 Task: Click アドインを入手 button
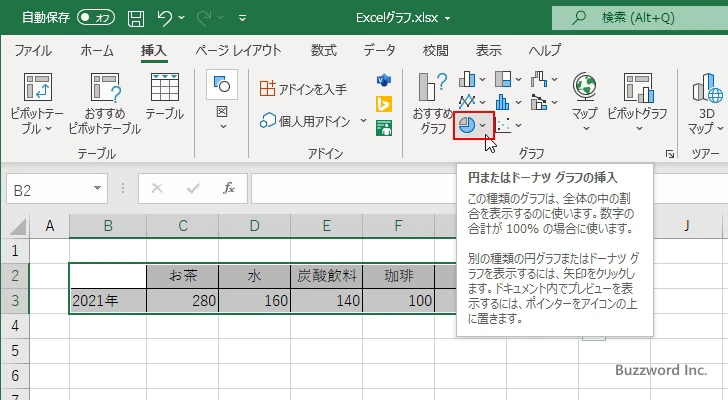pyautogui.click(x=303, y=89)
